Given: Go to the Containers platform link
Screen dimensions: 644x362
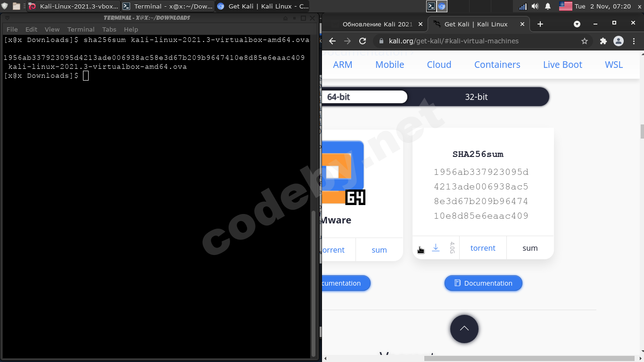Looking at the screenshot, I should [497, 65].
